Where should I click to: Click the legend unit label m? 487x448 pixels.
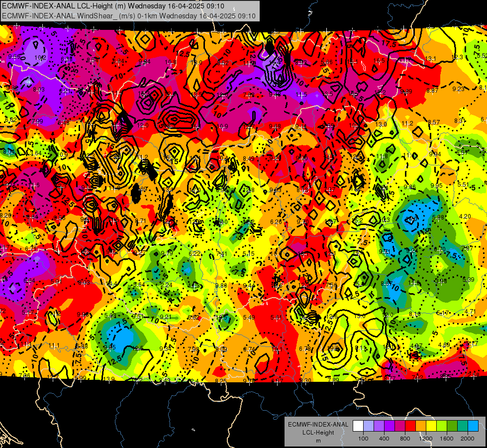tap(318, 441)
